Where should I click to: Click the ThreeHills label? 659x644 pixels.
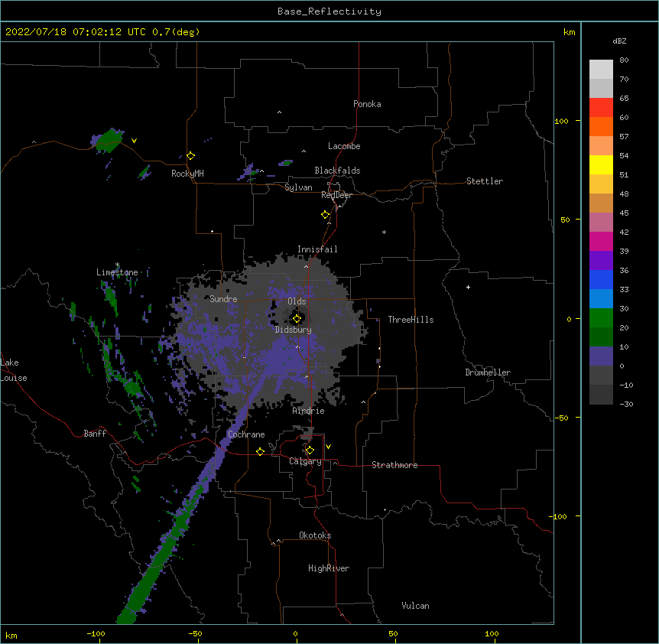point(411,320)
